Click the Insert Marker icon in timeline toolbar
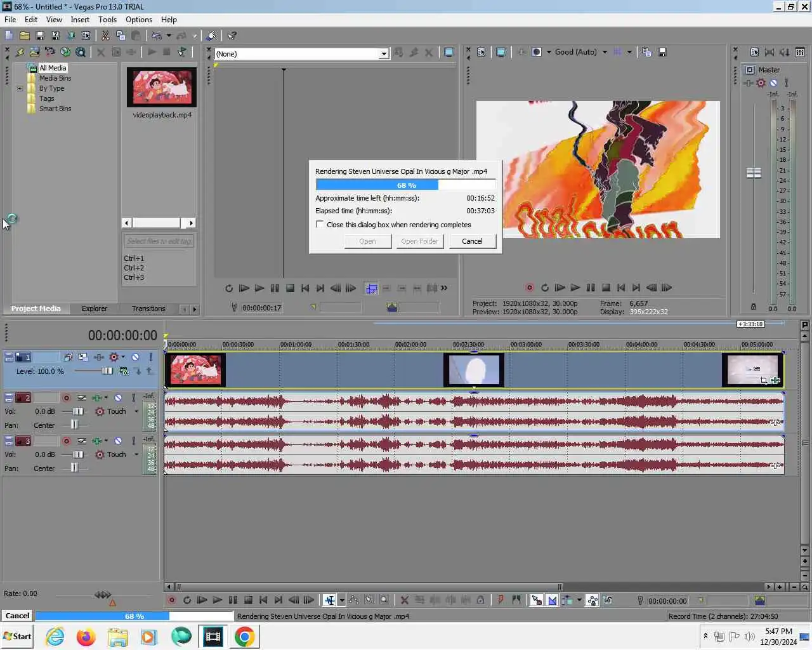This screenshot has height=650, width=812. point(501,600)
